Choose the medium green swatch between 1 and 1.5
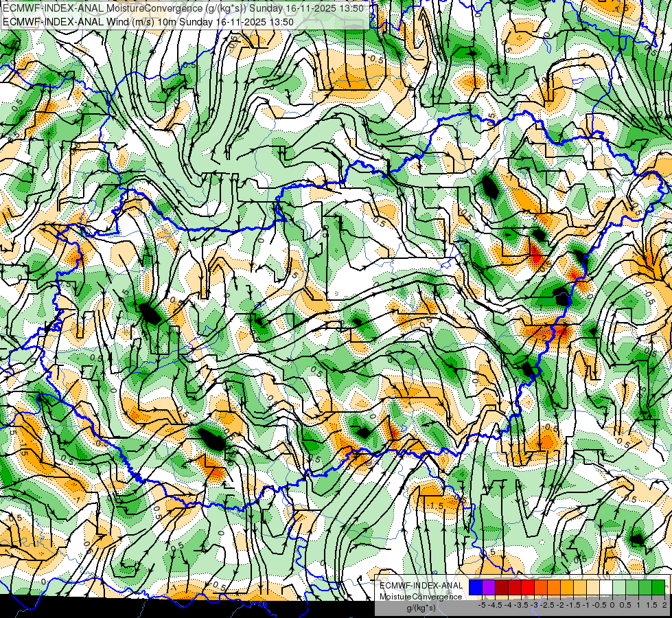 (645, 587)
